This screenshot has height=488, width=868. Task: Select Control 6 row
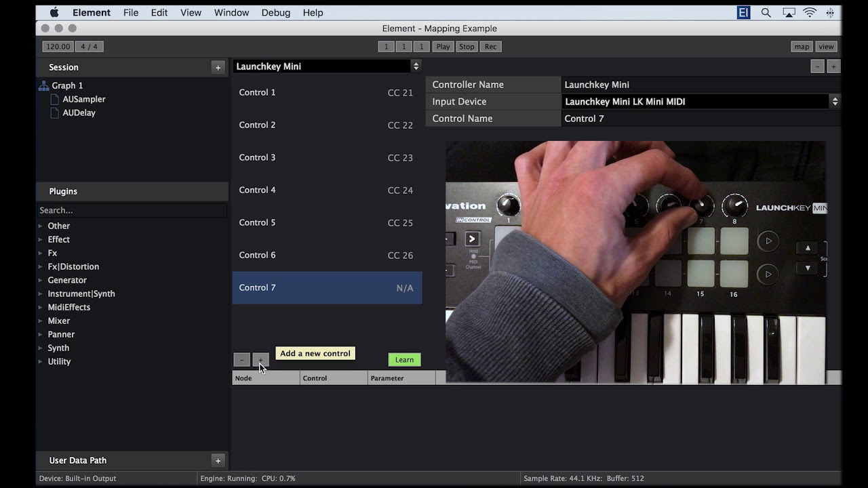tap(327, 256)
